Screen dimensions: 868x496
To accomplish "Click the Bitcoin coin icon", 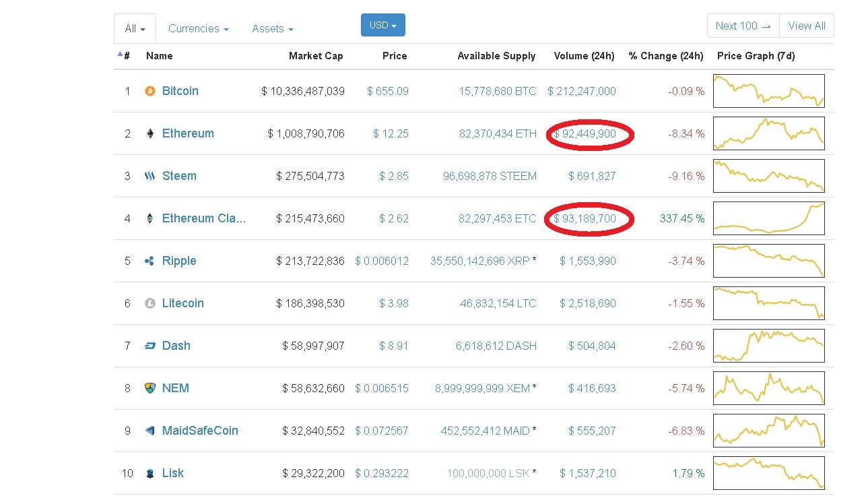I will pyautogui.click(x=150, y=91).
